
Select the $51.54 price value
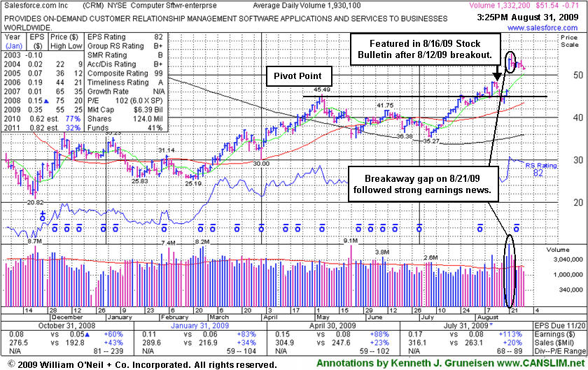[x=547, y=6]
